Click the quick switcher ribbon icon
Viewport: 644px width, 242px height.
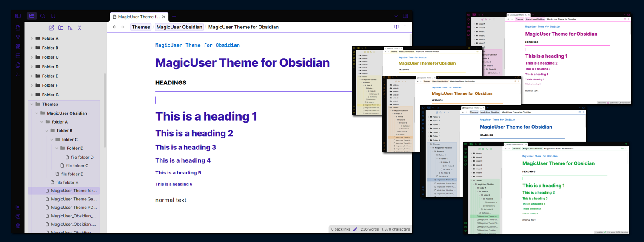pyautogui.click(x=18, y=28)
